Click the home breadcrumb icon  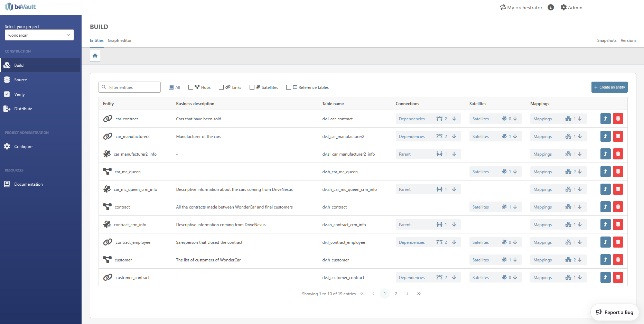tap(95, 56)
